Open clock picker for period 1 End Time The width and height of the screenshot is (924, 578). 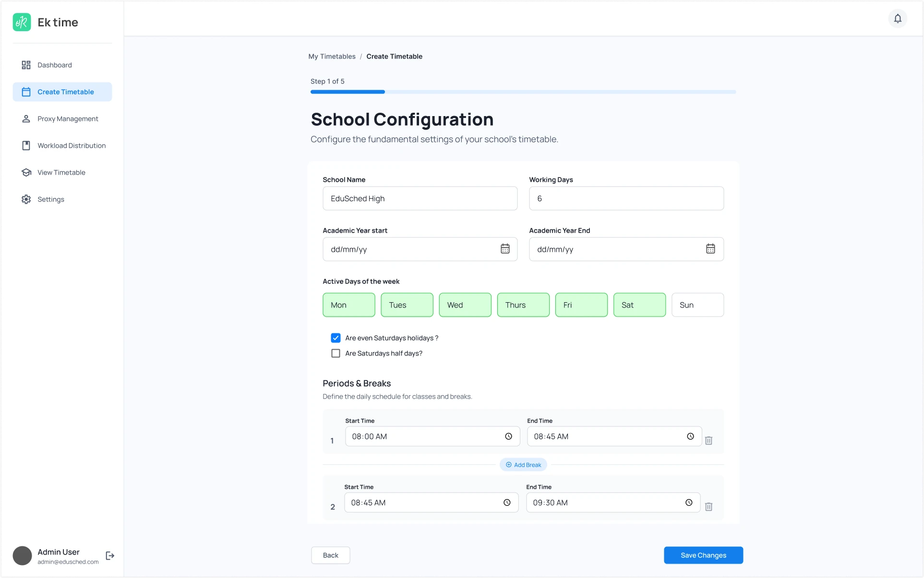[690, 436]
